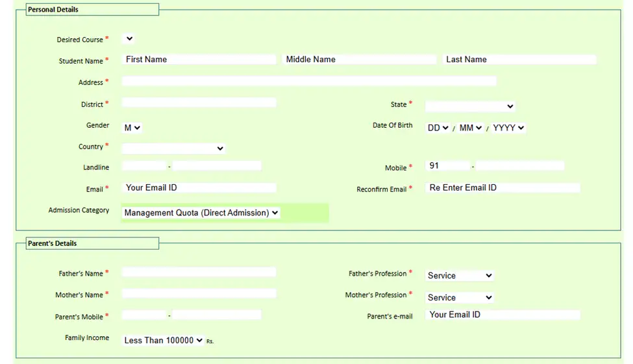
Task: Open the Gender dropdown showing M
Action: coord(132,128)
